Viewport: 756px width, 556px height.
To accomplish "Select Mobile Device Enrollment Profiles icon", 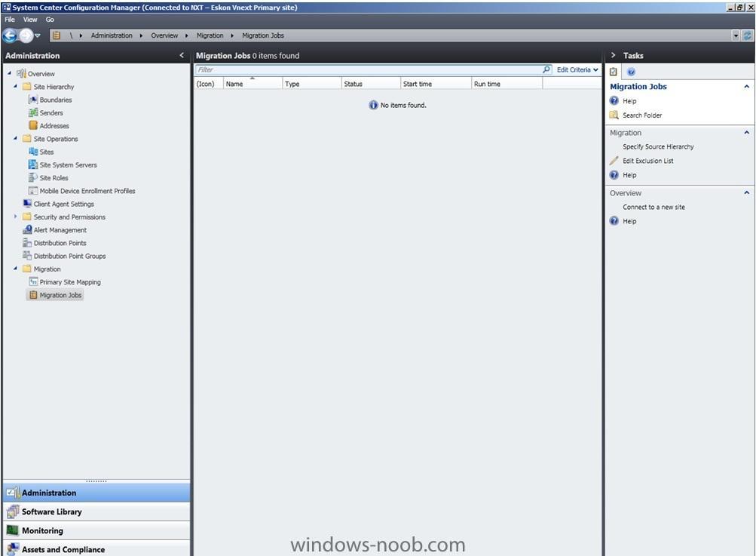I will point(32,191).
